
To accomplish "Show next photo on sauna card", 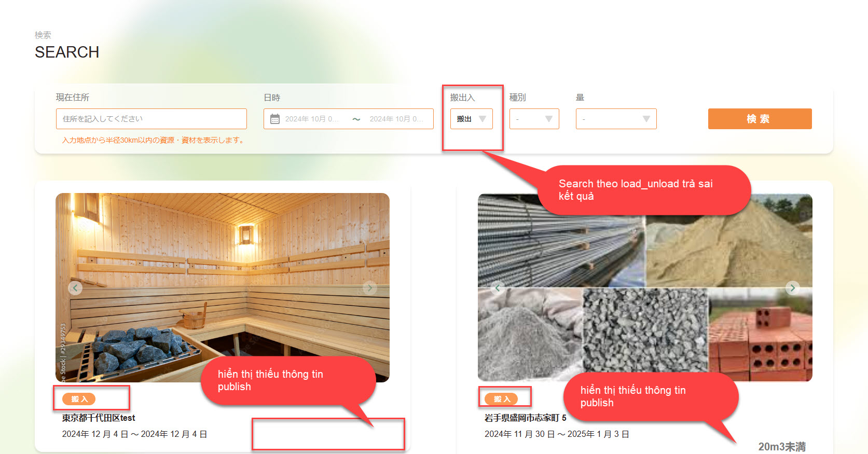I will coord(369,288).
